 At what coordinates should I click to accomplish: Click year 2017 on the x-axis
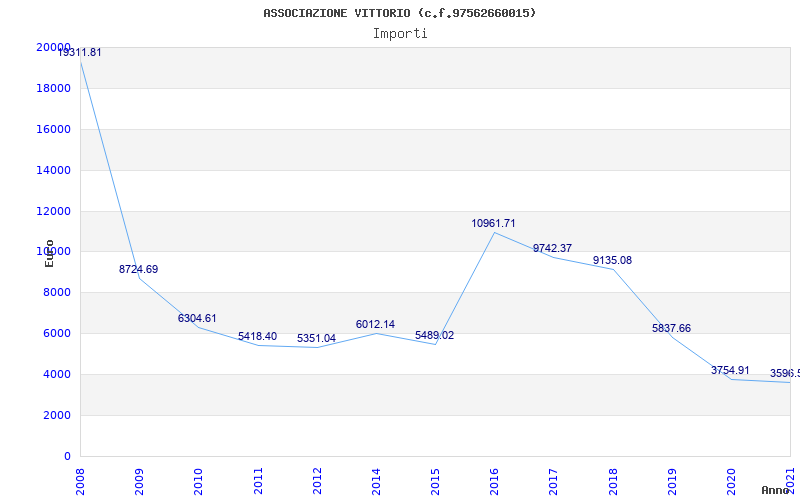point(554,482)
